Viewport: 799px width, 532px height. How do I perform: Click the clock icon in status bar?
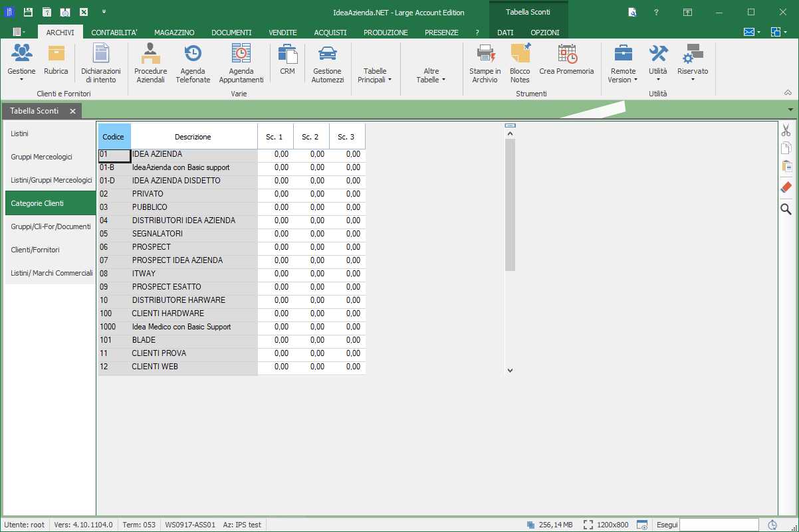point(773,525)
